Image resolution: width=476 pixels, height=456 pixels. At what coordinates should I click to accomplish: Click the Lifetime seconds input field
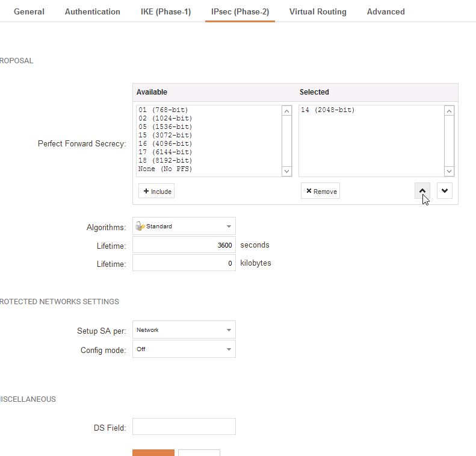coord(184,245)
